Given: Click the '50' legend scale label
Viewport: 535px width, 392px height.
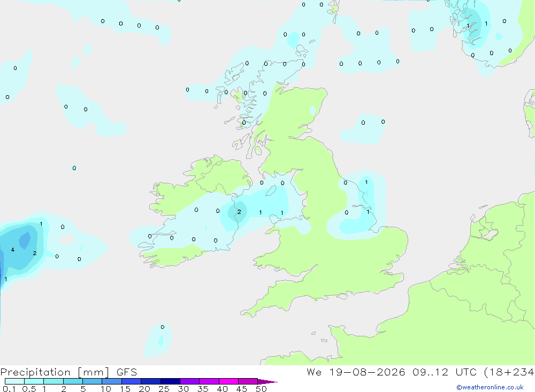Looking at the screenshot, I should coord(261,389).
